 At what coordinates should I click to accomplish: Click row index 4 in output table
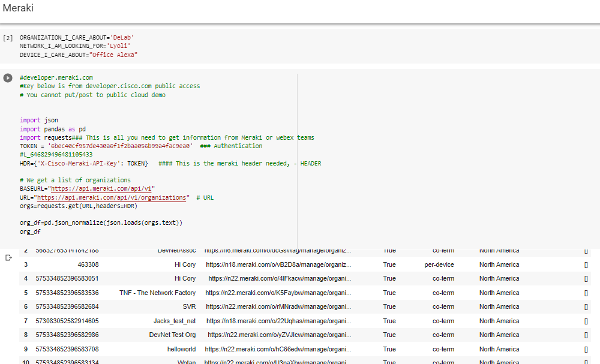pos(26,278)
